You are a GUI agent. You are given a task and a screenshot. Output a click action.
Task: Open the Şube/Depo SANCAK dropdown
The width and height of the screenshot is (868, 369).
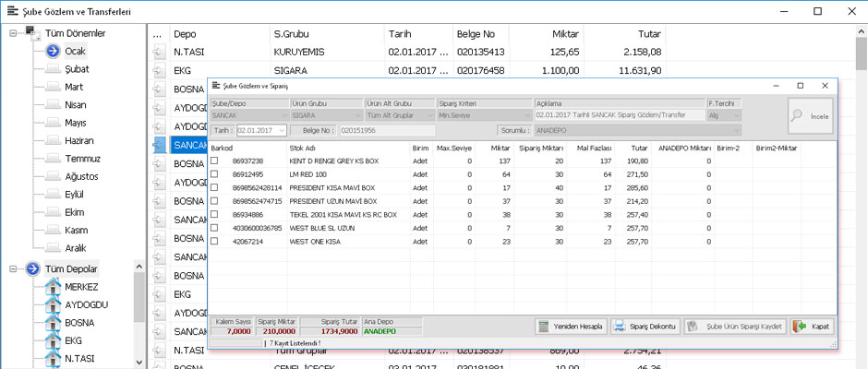coord(284,115)
